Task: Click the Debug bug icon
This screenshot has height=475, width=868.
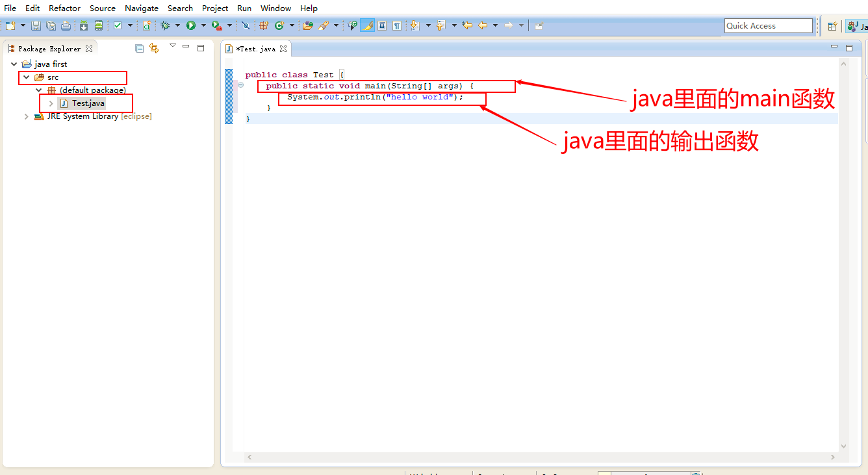Action: [165, 25]
